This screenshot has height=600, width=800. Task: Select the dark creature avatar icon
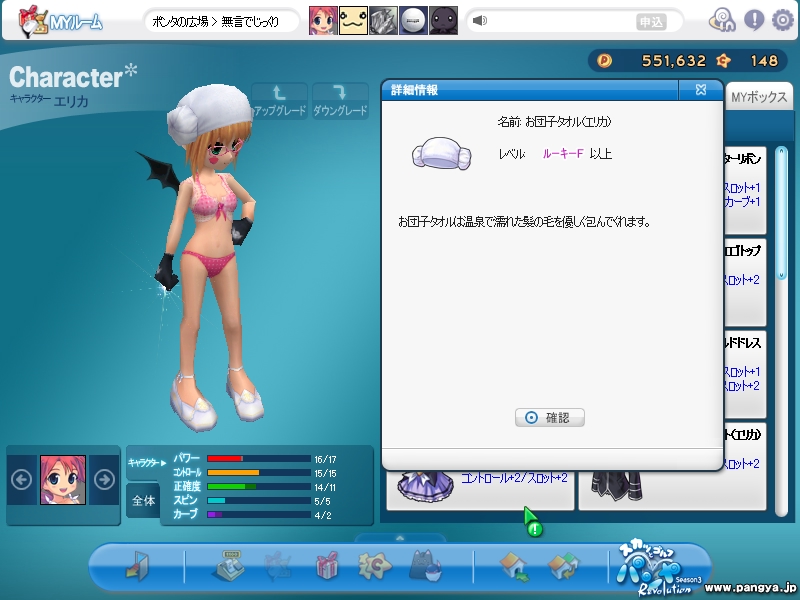443,20
